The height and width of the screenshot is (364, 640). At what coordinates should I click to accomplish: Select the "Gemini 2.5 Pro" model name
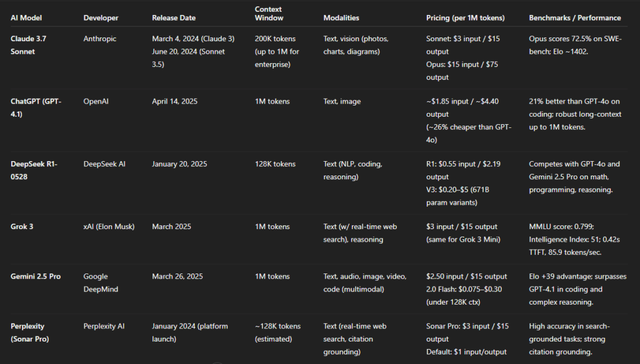pyautogui.click(x=36, y=277)
